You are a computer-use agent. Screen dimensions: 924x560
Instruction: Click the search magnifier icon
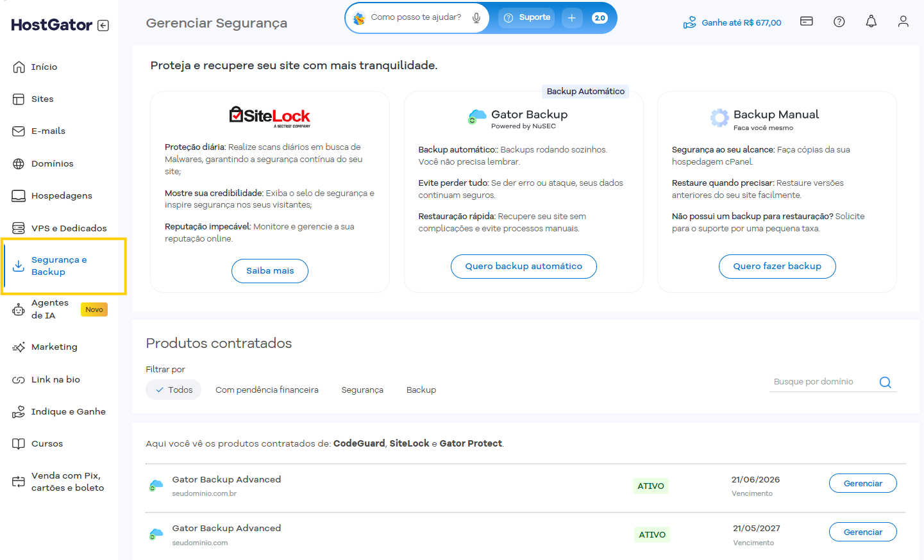click(x=886, y=383)
